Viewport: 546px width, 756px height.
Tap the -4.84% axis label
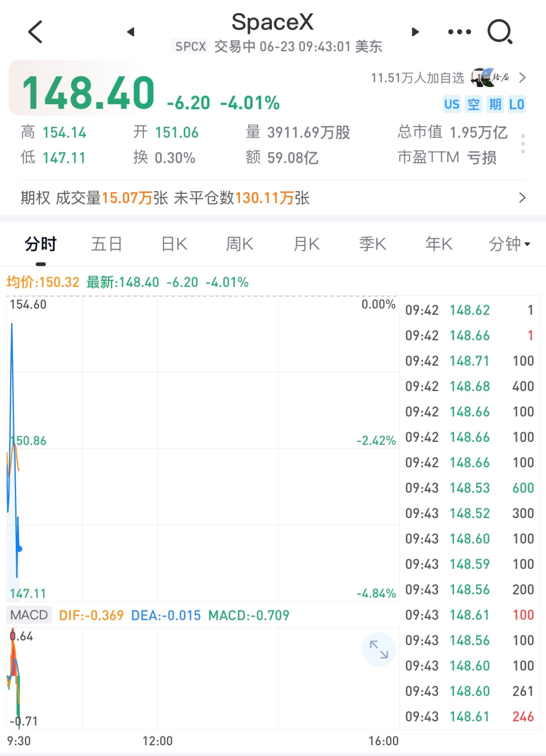(x=376, y=593)
